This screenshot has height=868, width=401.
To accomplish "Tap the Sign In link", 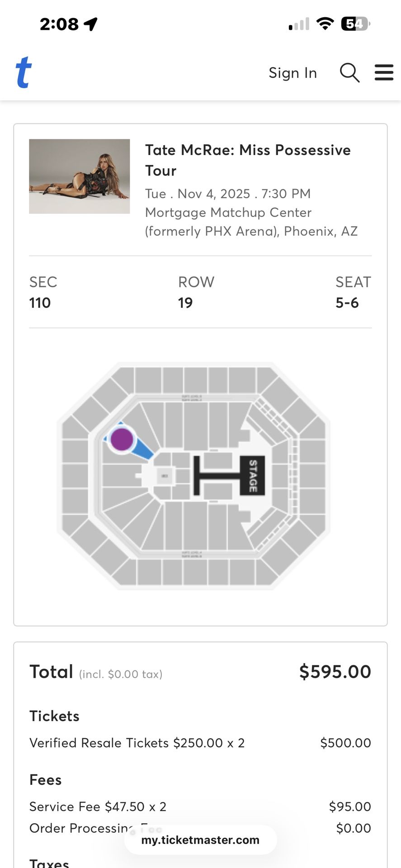I will [x=292, y=73].
